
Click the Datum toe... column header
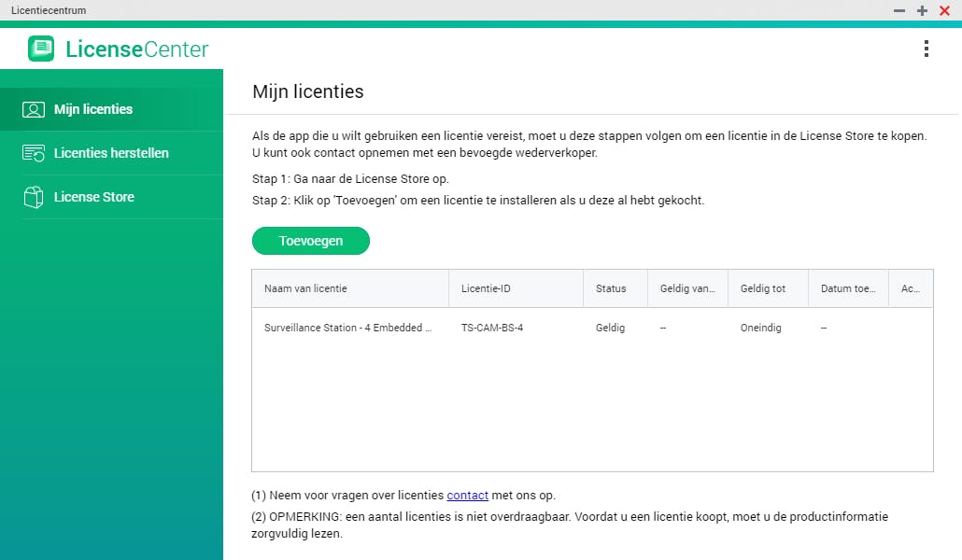pyautogui.click(x=848, y=288)
